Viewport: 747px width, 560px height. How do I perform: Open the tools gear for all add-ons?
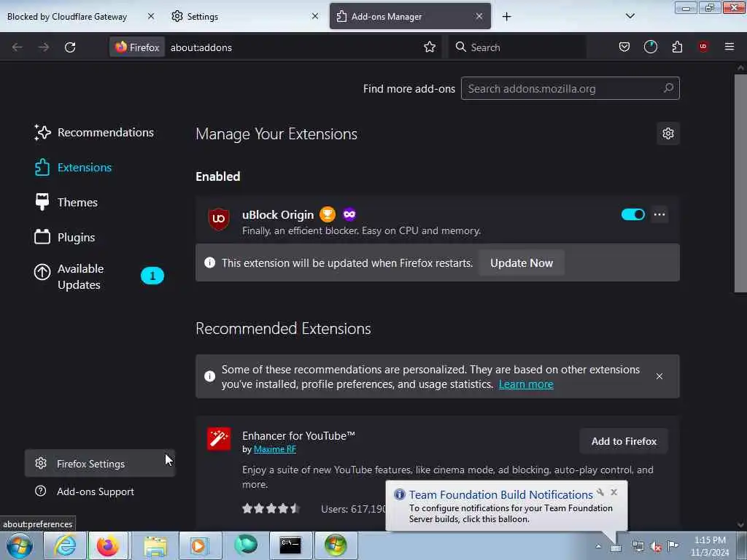point(668,133)
